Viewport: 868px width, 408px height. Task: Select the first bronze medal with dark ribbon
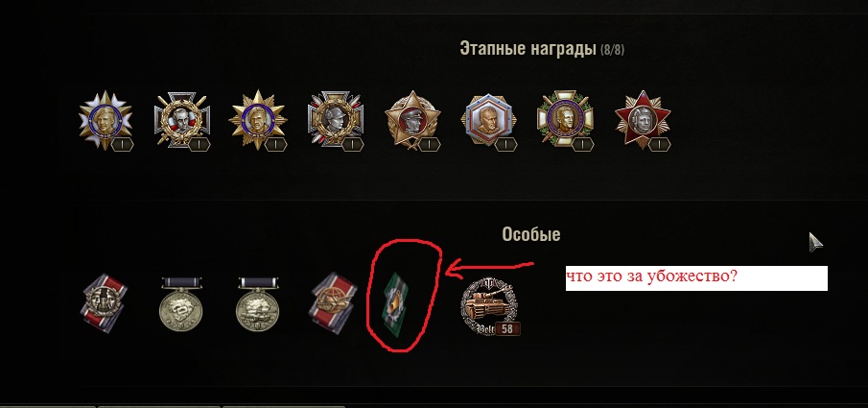(x=180, y=304)
